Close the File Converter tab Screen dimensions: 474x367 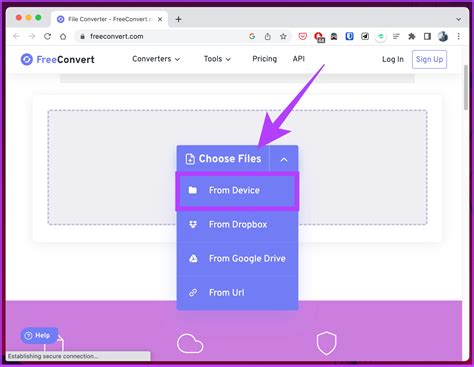click(x=160, y=19)
